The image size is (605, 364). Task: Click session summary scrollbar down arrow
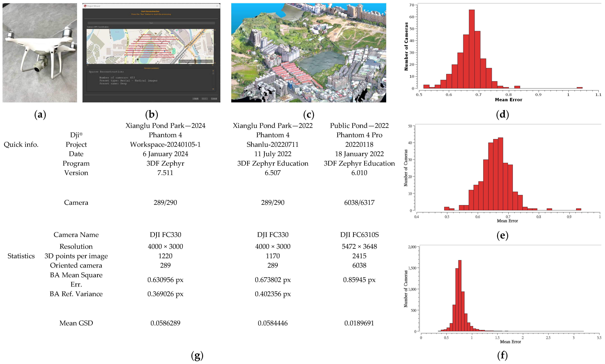click(213, 89)
